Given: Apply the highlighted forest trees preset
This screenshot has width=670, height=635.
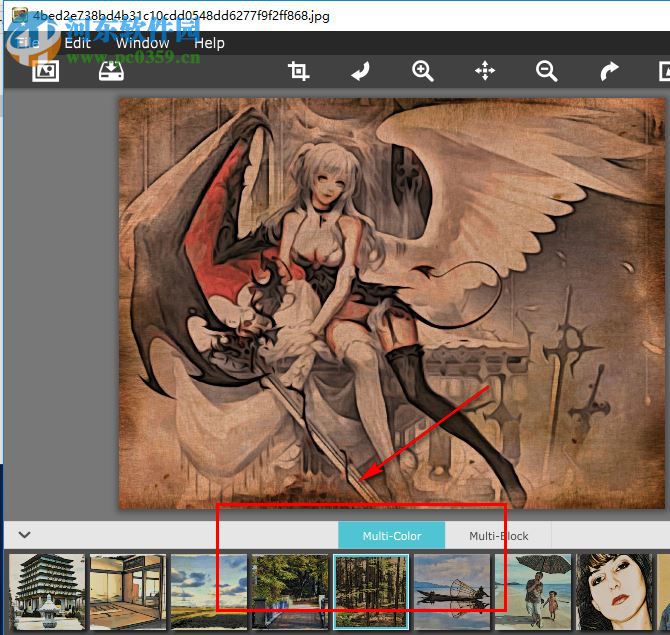Looking at the screenshot, I should coord(371,592).
